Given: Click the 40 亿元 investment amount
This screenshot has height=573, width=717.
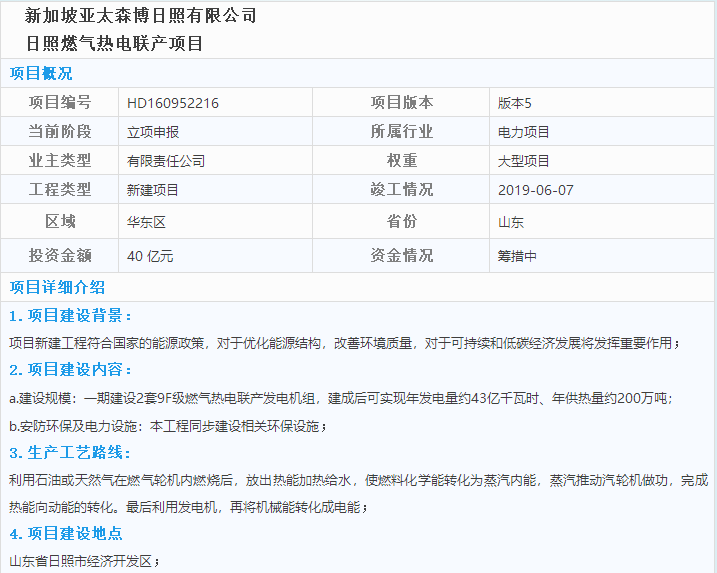Looking at the screenshot, I should tap(150, 256).
